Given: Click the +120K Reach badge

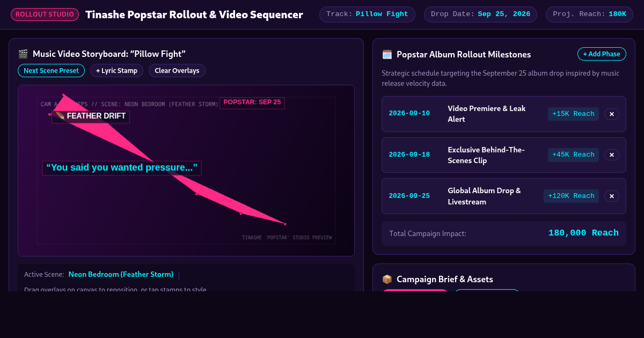Looking at the screenshot, I should pos(571,196).
